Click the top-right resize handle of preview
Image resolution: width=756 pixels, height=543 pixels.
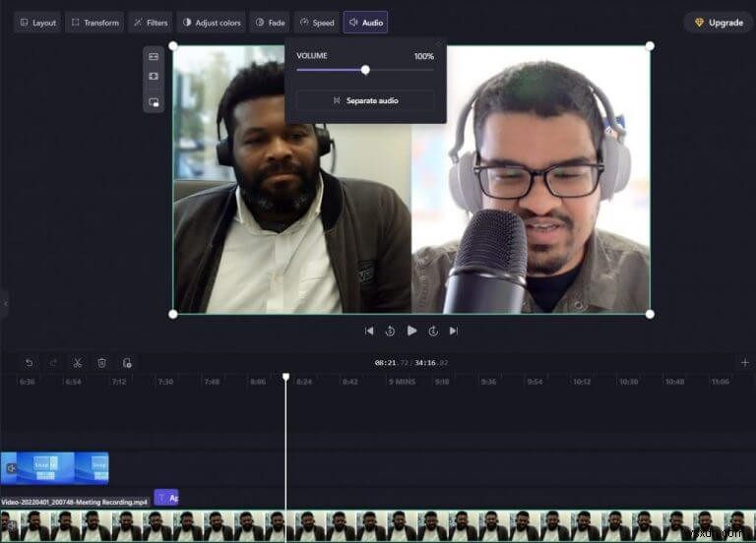[650, 46]
